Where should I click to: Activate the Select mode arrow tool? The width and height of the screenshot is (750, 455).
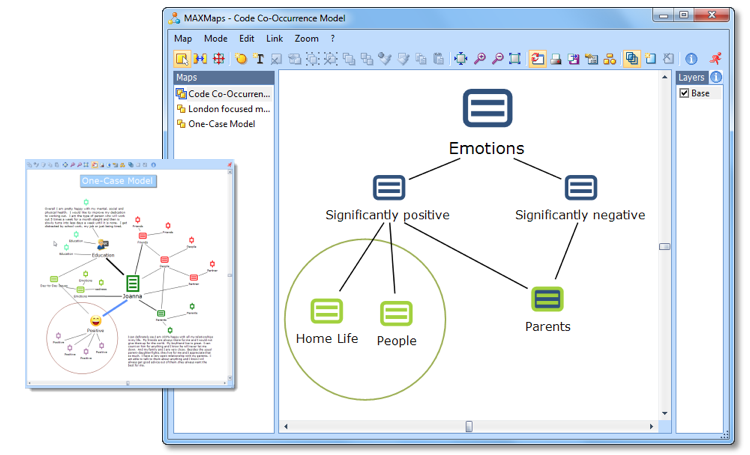(x=182, y=59)
